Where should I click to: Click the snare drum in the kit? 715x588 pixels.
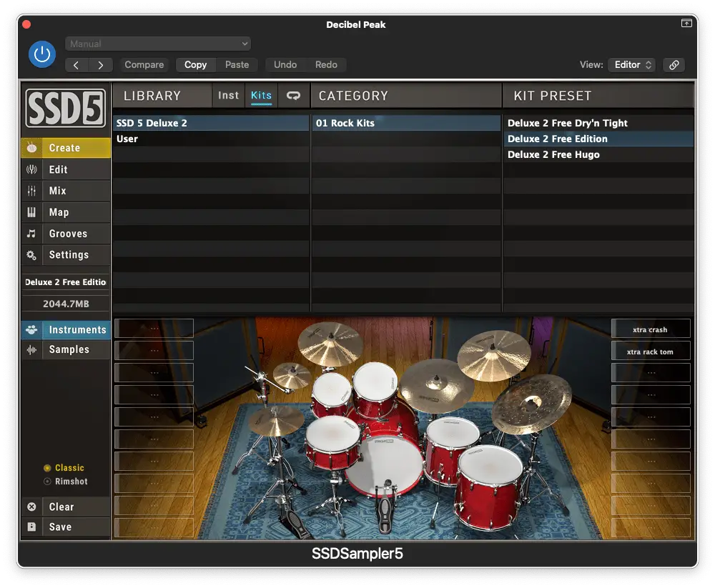(333, 442)
